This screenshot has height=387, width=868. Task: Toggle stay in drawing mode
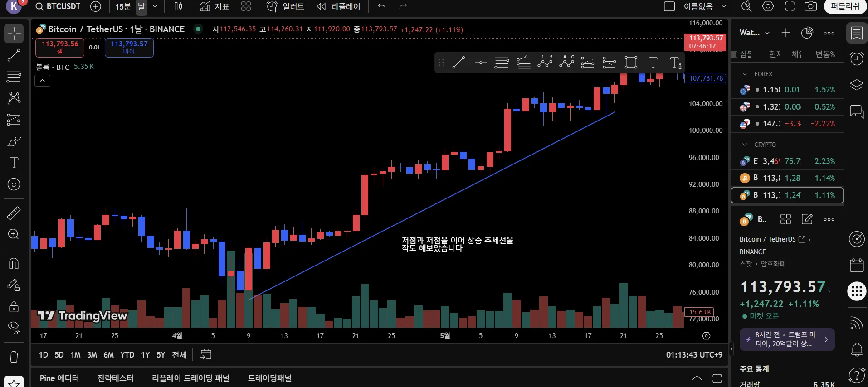coord(14,285)
